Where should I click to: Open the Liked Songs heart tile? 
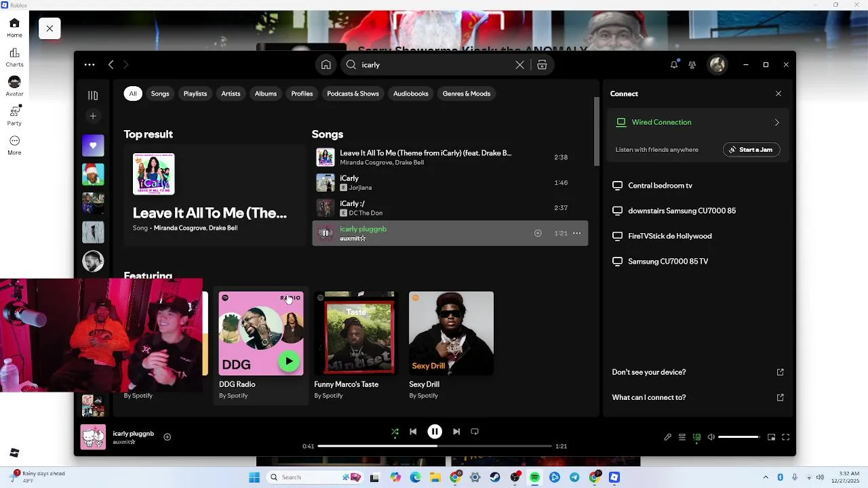click(93, 145)
